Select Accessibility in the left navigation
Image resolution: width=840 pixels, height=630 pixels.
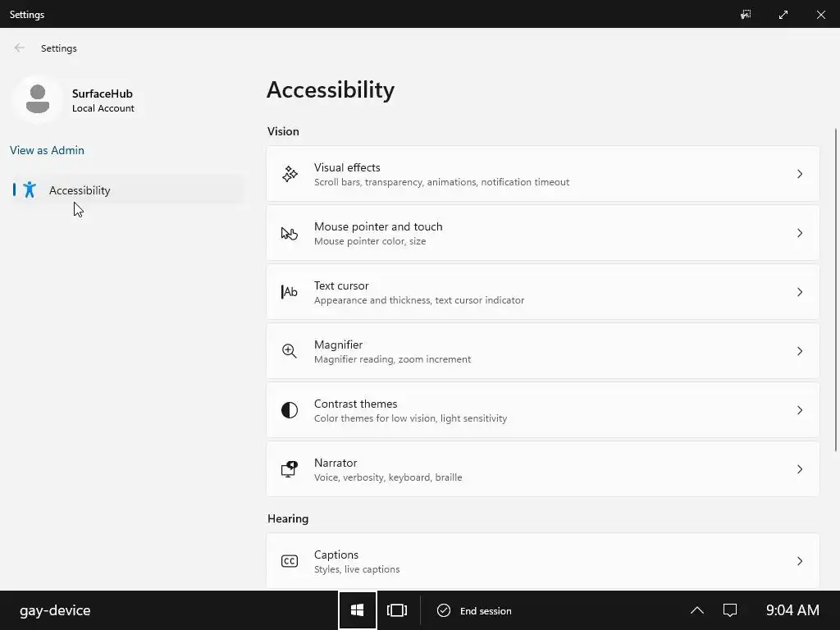pyautogui.click(x=80, y=190)
